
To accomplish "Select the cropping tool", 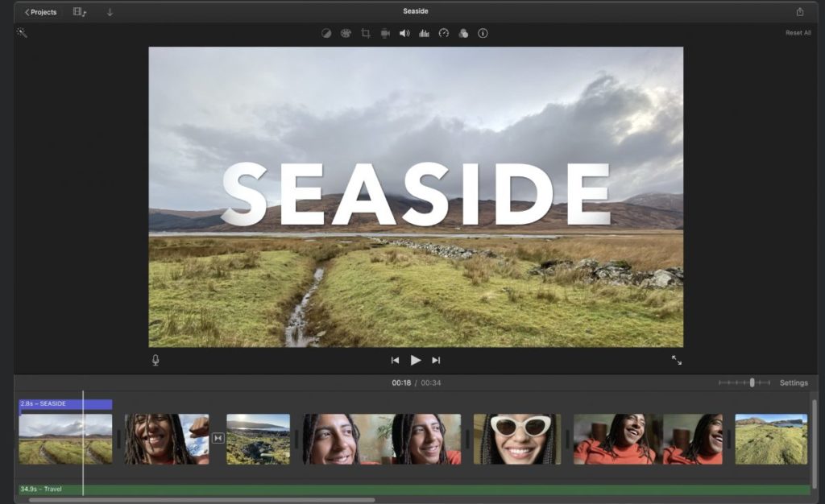I will click(366, 33).
